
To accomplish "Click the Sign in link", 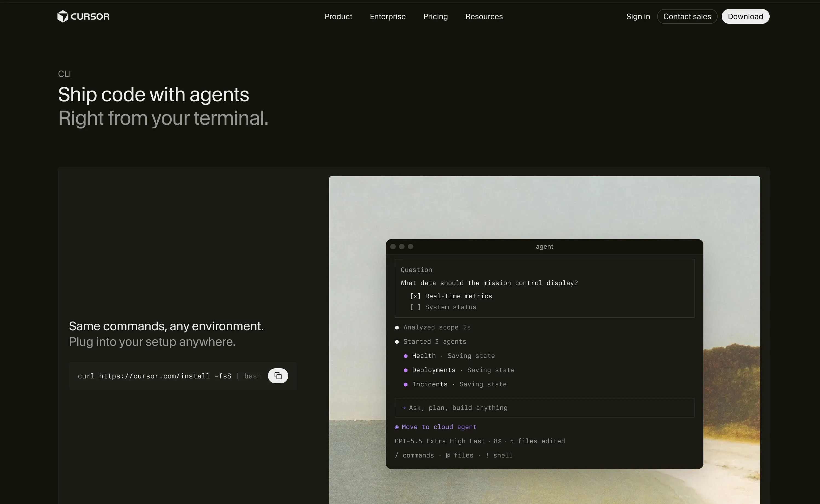I will (x=638, y=16).
